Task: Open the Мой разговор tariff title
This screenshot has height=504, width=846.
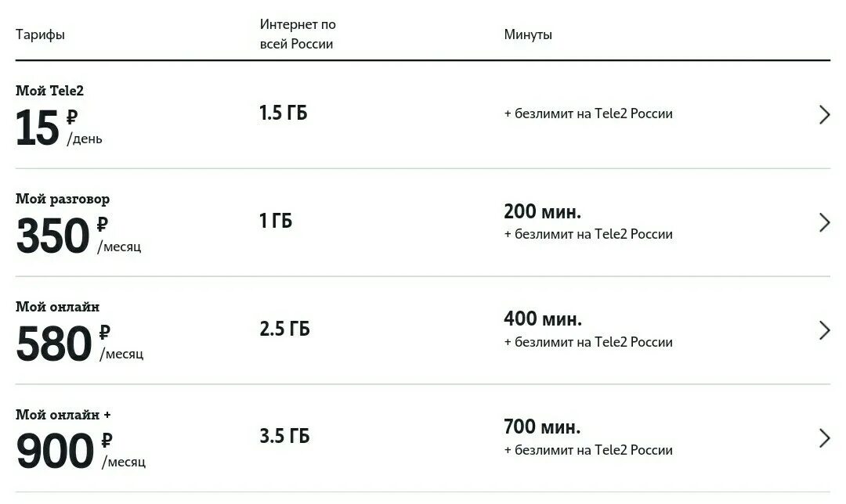Action: coord(63,199)
